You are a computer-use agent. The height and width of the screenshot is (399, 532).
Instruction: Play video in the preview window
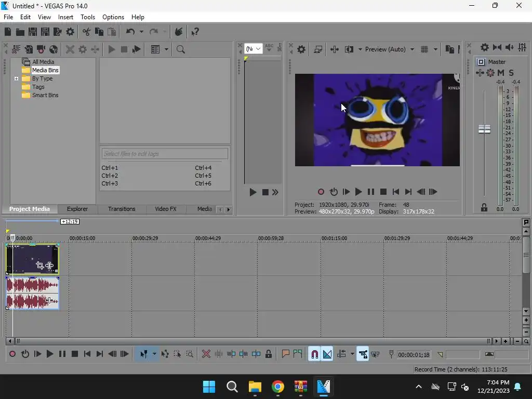pyautogui.click(x=358, y=192)
